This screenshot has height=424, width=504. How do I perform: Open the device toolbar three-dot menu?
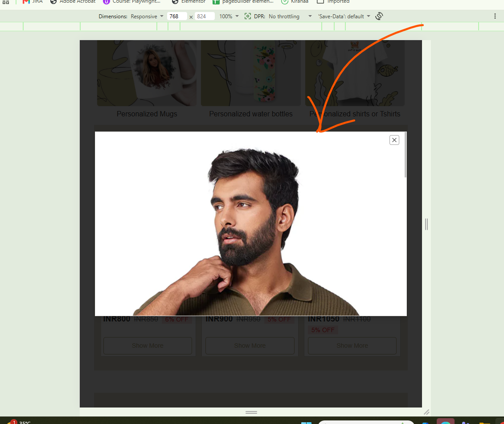pyautogui.click(x=495, y=16)
